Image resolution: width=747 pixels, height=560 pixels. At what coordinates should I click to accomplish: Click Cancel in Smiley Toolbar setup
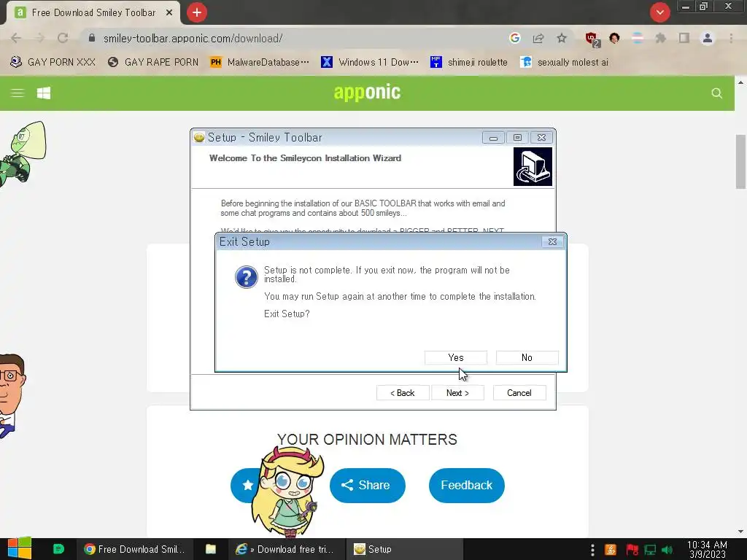click(519, 393)
